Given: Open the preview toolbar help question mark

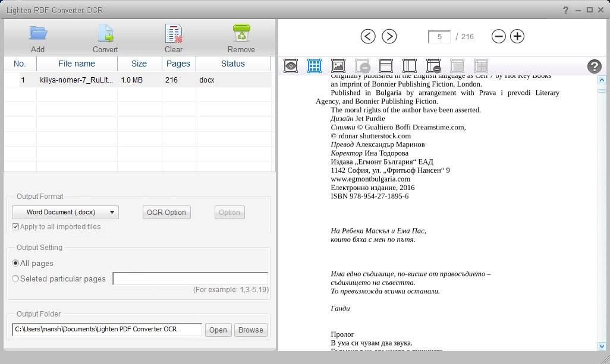Looking at the screenshot, I should tap(594, 67).
